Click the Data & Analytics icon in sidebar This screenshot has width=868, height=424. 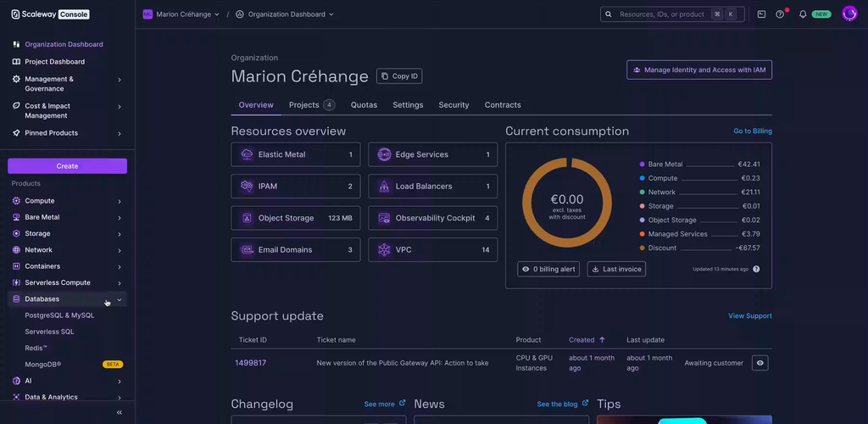(16, 397)
